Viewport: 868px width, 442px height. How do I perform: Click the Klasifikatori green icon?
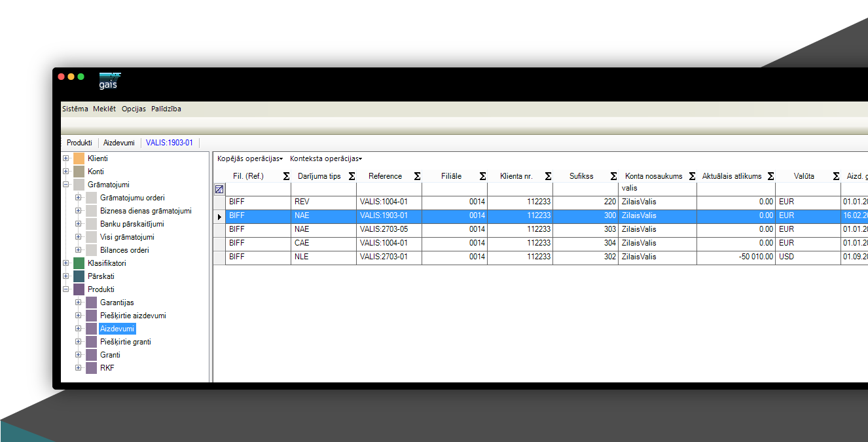(79, 263)
